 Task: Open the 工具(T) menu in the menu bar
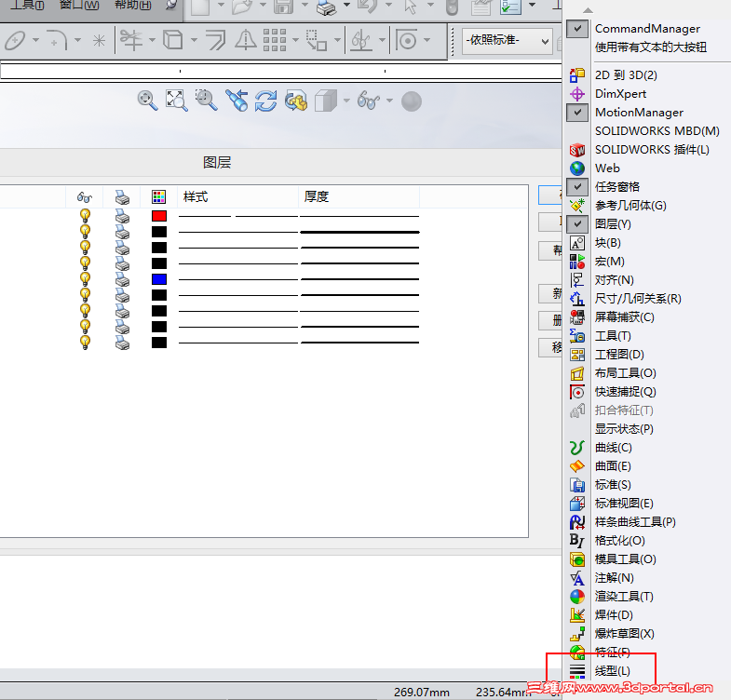[27, 6]
